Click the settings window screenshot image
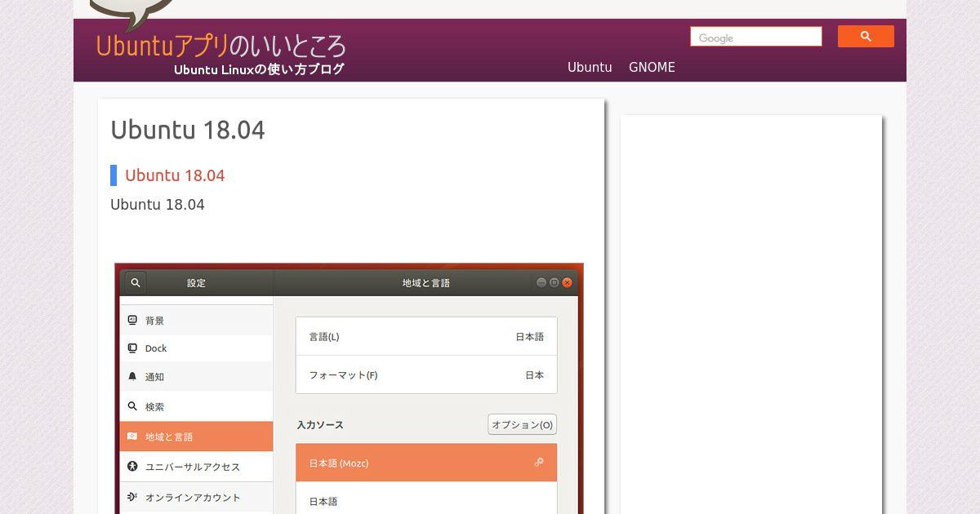Viewport: 980px width, 514px height. point(350,388)
